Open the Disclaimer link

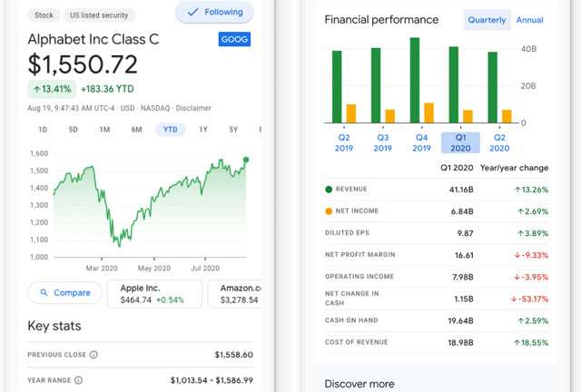192,109
